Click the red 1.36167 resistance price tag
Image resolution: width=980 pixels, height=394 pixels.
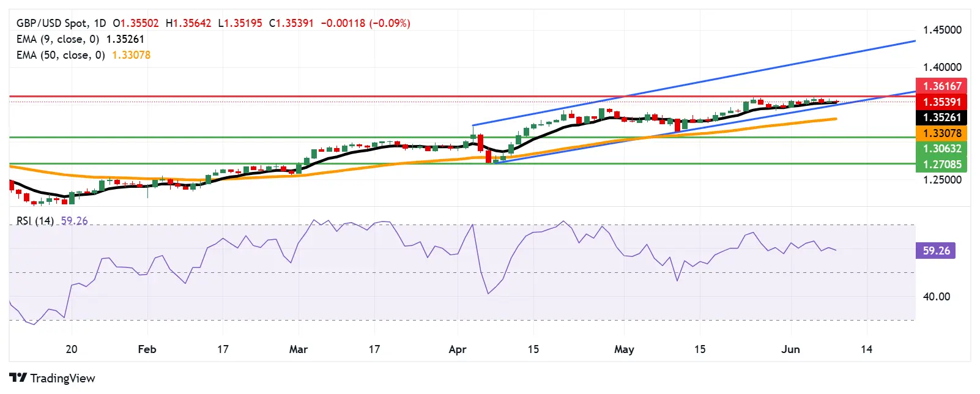click(x=941, y=86)
